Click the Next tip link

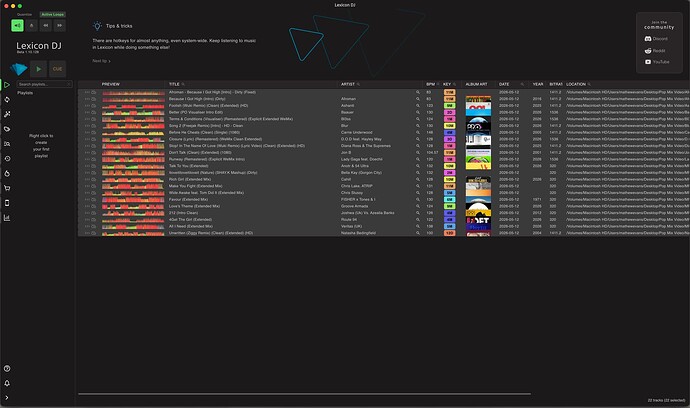tap(101, 61)
